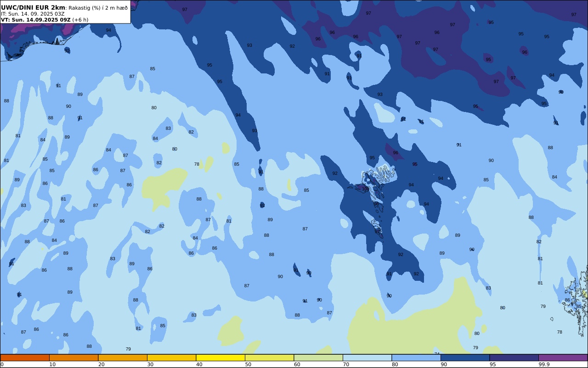Click the dark red 0–10 legend swatch
588x368 pixels.
25,357
